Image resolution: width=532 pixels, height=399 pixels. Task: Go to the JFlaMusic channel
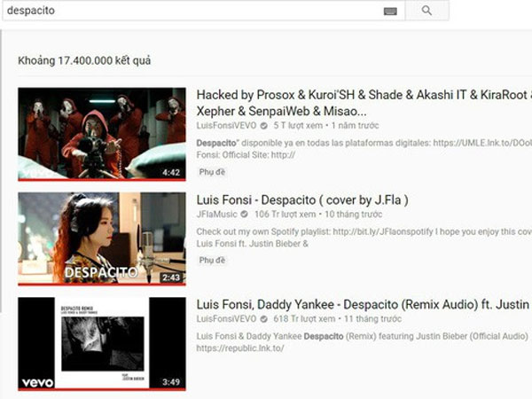[217, 215]
